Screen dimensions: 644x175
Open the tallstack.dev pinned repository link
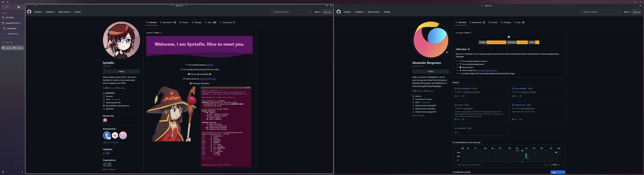tap(520, 105)
